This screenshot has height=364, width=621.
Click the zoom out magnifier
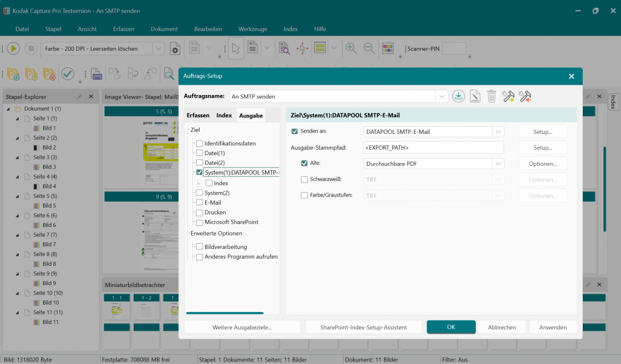[x=369, y=48]
